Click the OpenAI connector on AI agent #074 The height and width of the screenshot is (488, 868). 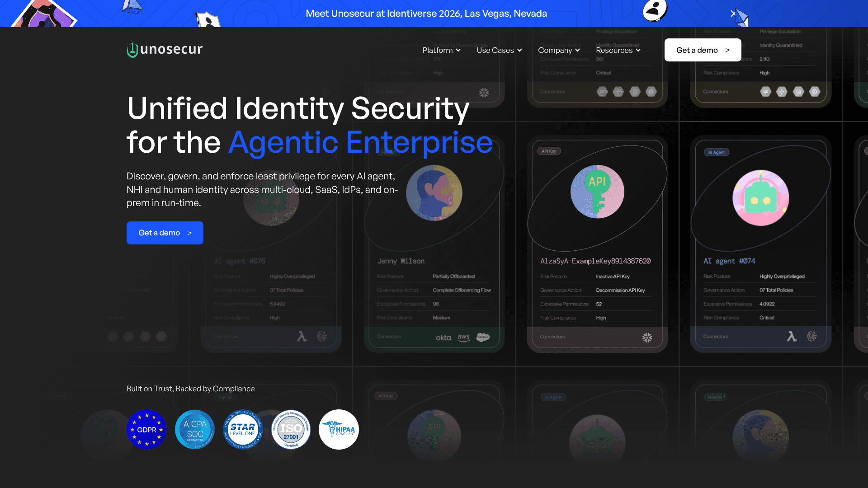(x=811, y=336)
